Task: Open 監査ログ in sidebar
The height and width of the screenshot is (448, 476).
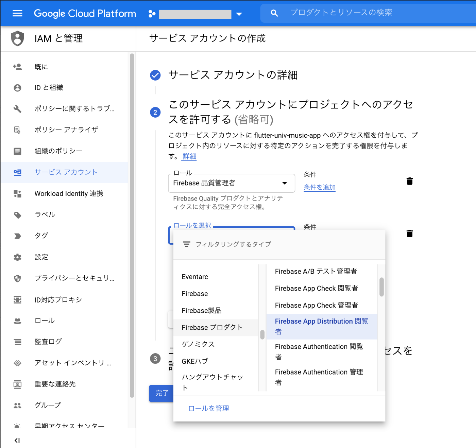Action: tap(64, 342)
